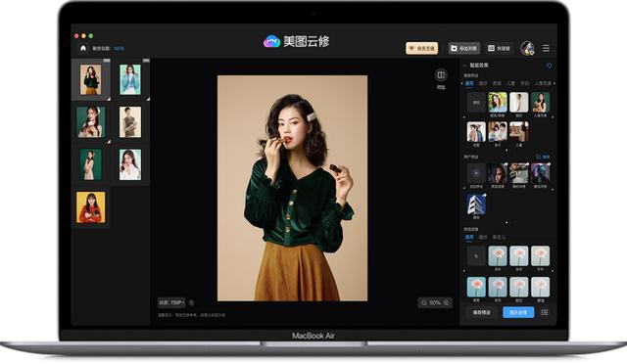Open the user avatar profile
Image resolution: width=627 pixels, height=364 pixels.
point(527,48)
